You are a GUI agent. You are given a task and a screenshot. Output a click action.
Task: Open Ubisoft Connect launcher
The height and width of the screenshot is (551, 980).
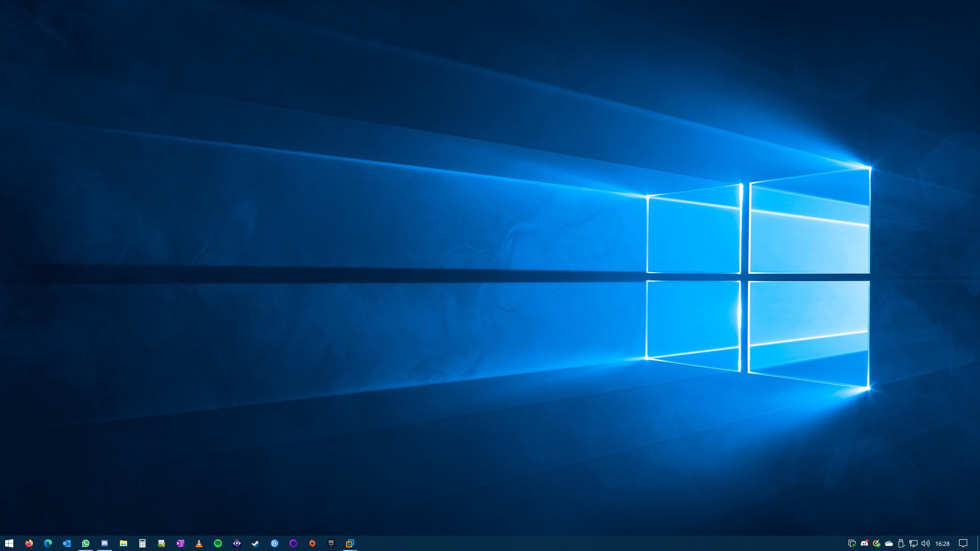(274, 543)
